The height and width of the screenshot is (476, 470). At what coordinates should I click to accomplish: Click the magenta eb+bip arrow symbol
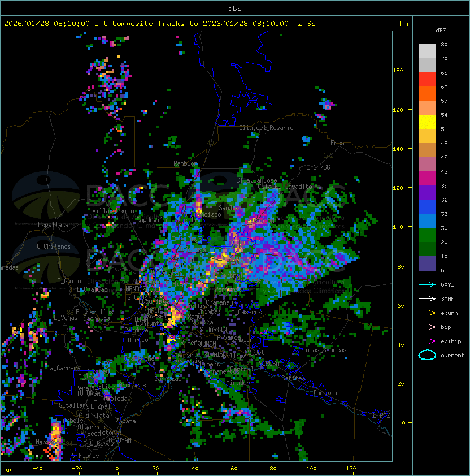tap(427, 341)
